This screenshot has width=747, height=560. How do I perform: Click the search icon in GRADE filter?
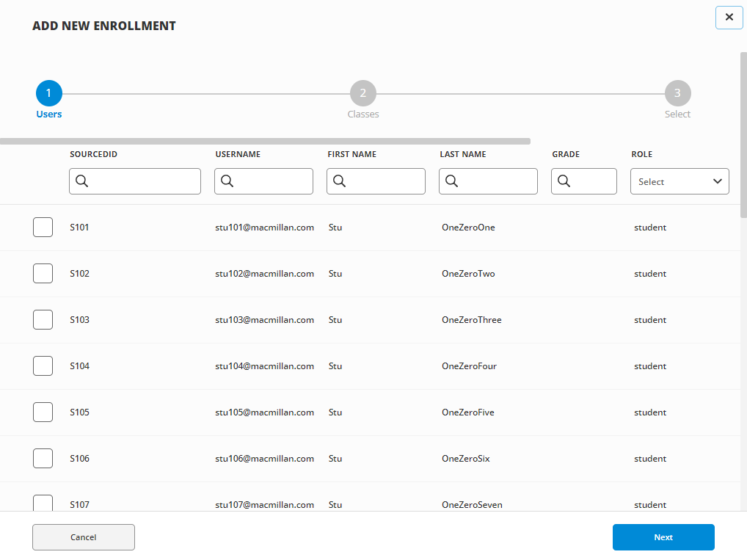(563, 181)
